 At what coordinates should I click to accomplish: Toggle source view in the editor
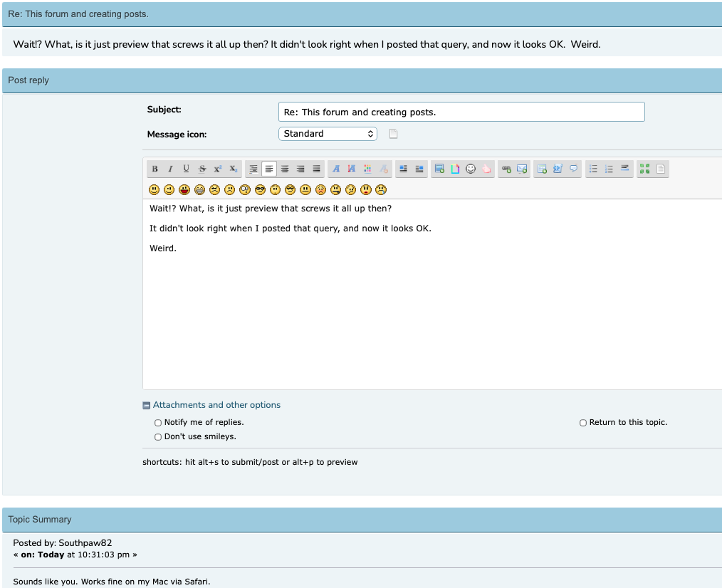pyautogui.click(x=660, y=169)
